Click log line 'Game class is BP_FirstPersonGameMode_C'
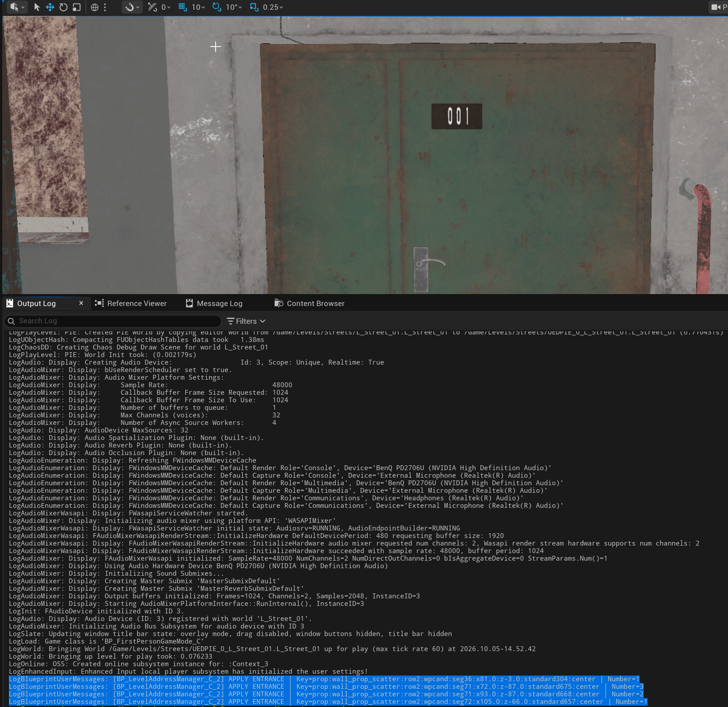728x707 pixels. (x=106, y=641)
